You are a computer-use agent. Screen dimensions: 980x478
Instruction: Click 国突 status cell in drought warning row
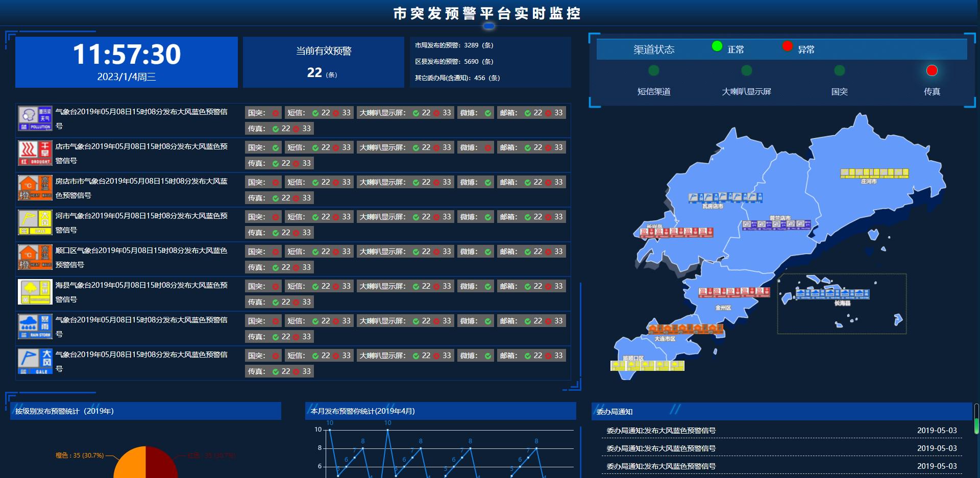pyautogui.click(x=263, y=147)
